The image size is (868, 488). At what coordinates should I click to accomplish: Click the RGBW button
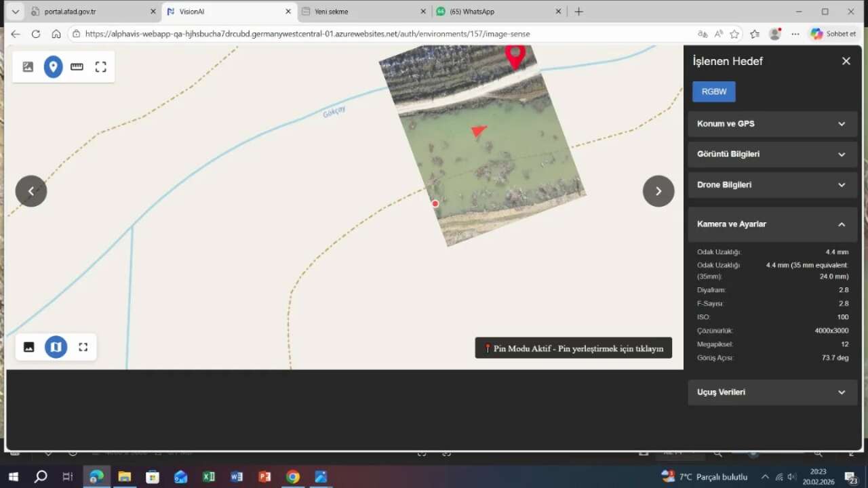(x=713, y=91)
